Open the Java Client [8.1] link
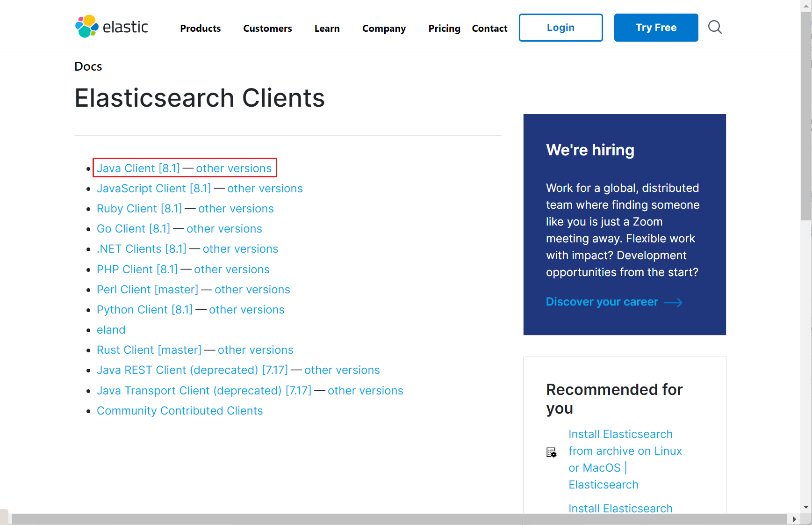The image size is (812, 525). pos(138,168)
